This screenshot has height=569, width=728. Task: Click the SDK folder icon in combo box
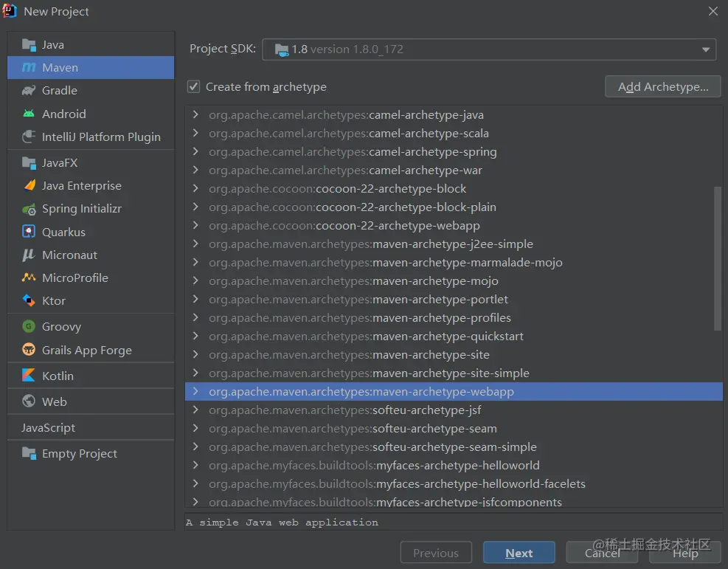281,49
